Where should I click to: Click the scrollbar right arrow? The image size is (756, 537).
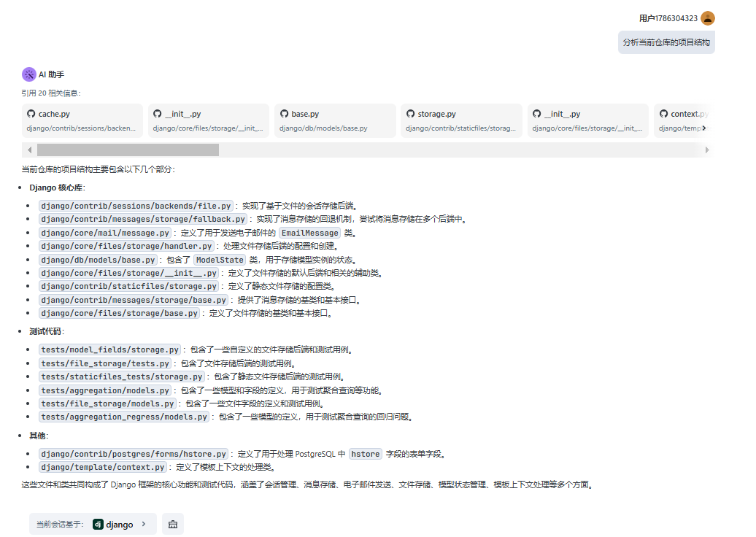tap(707, 150)
